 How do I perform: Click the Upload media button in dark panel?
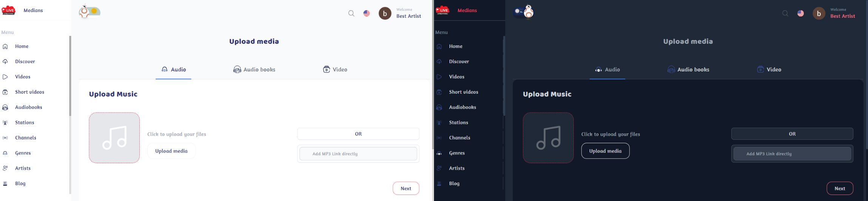(605, 151)
